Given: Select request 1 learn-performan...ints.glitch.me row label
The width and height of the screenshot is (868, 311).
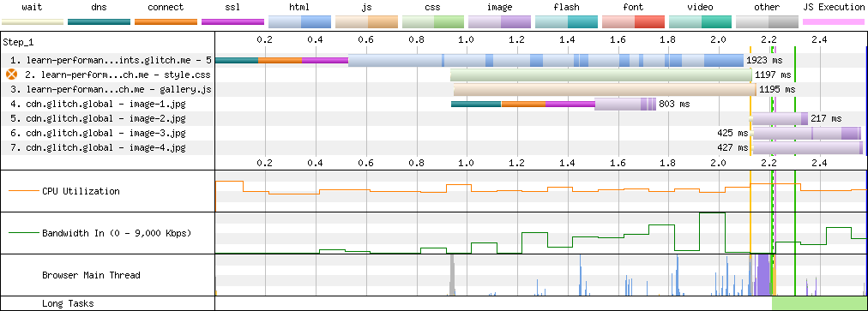Looking at the screenshot, I should (112, 60).
